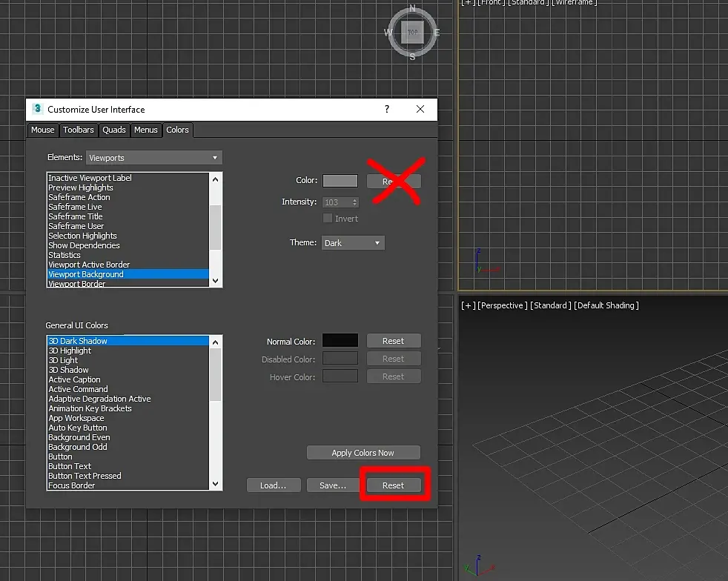728x581 pixels.
Task: Click the ViewCube TOP face
Action: tap(412, 32)
